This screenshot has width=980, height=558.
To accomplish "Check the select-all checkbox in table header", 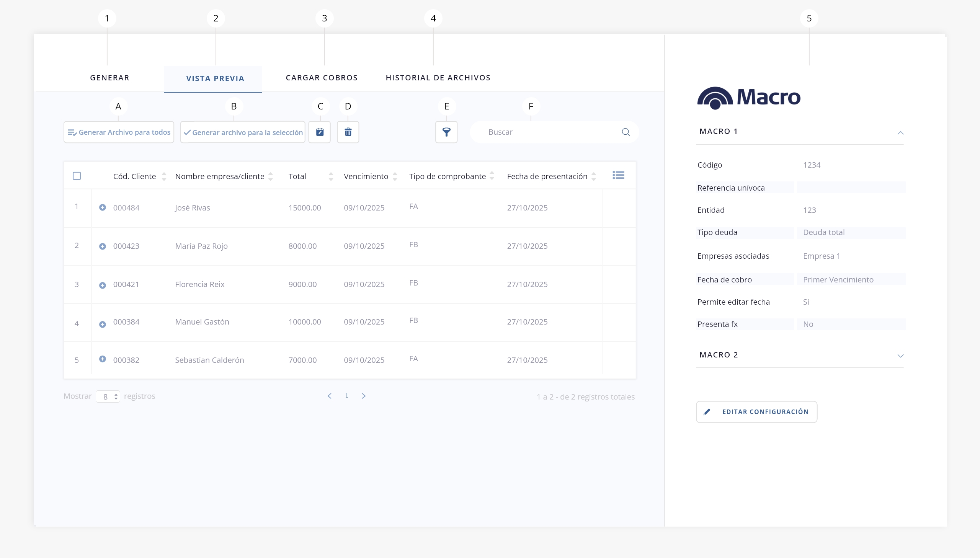I will tap(77, 176).
